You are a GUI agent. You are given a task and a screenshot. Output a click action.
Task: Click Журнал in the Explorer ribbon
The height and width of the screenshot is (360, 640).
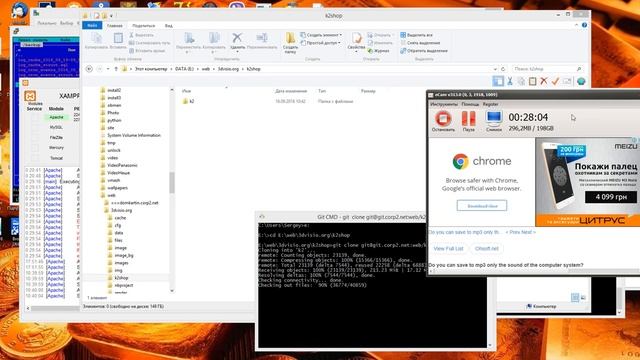pos(379,51)
